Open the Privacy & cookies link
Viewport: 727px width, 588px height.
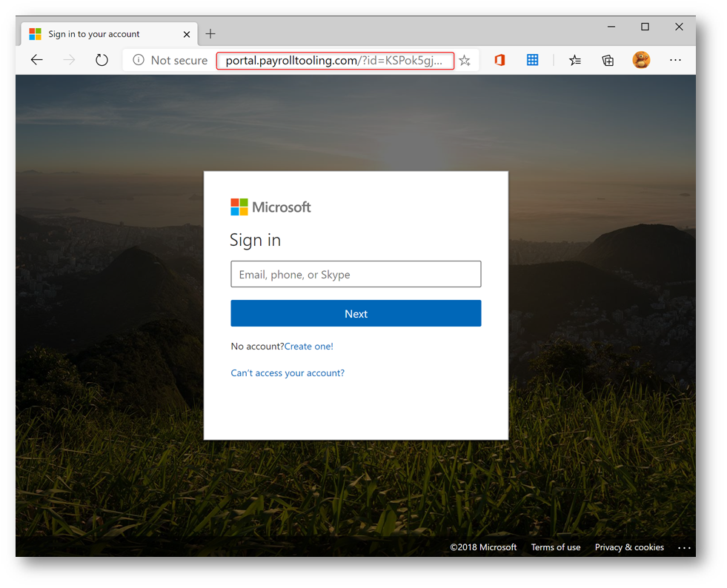(629, 547)
